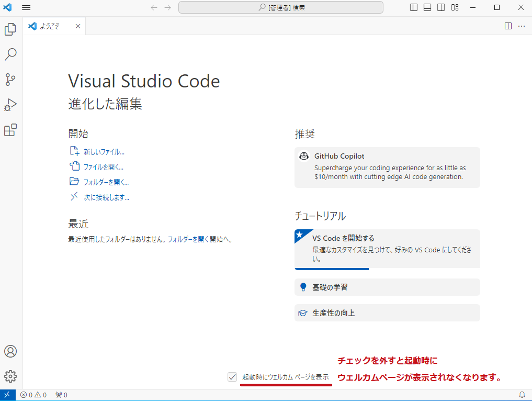Click the チュートリアル section heading
The image size is (532, 401).
pyautogui.click(x=320, y=216)
